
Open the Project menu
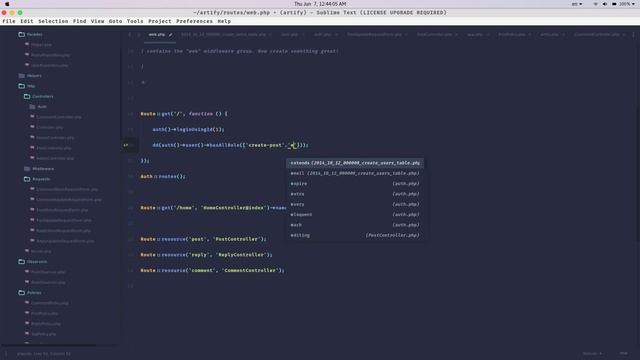[x=160, y=21]
